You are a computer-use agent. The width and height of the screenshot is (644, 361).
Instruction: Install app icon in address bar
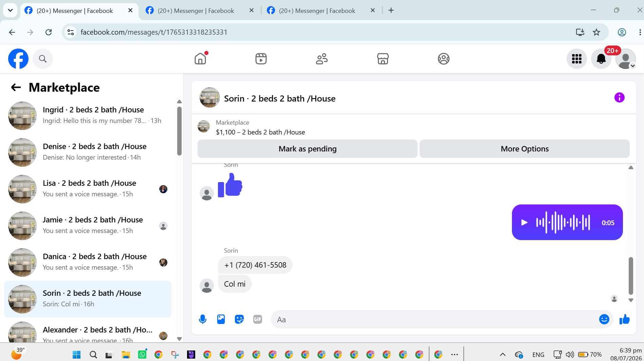[x=580, y=32]
